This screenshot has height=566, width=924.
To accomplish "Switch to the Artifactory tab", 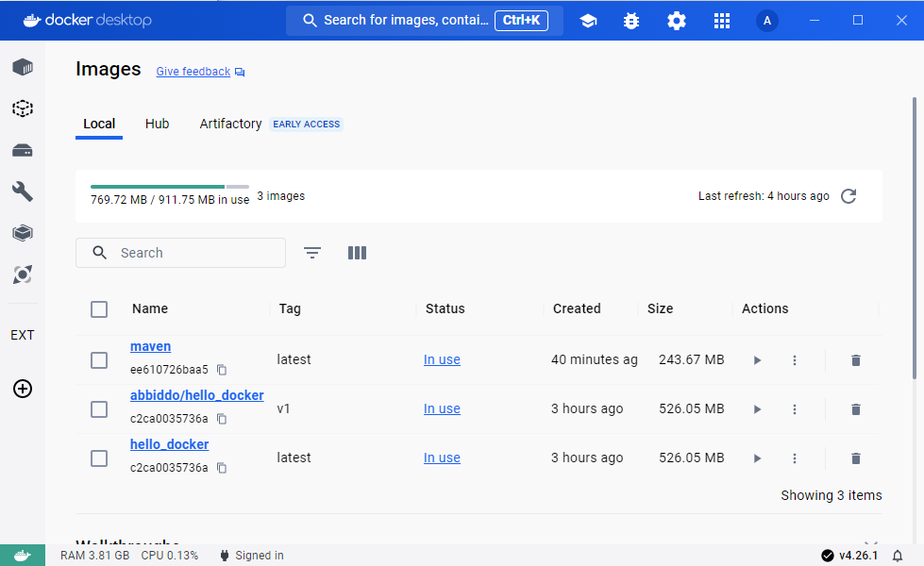I will coord(230,125).
